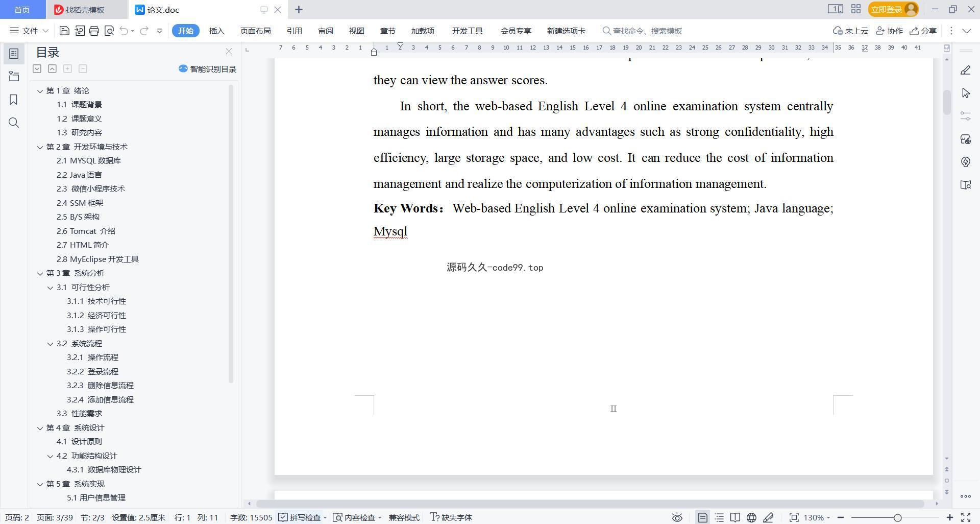This screenshot has height=524, width=980.
Task: Collapse 第4章 系统设计 in outline
Action: (x=40, y=428)
